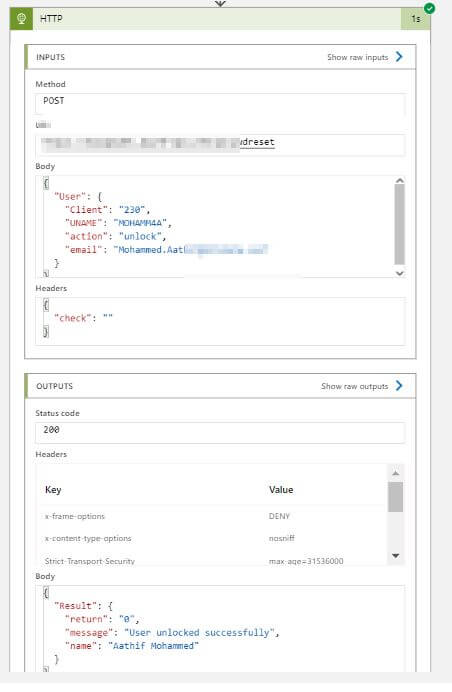This screenshot has height=692, width=452.
Task: Open raw outputs via chevron arrow
Action: (399, 386)
